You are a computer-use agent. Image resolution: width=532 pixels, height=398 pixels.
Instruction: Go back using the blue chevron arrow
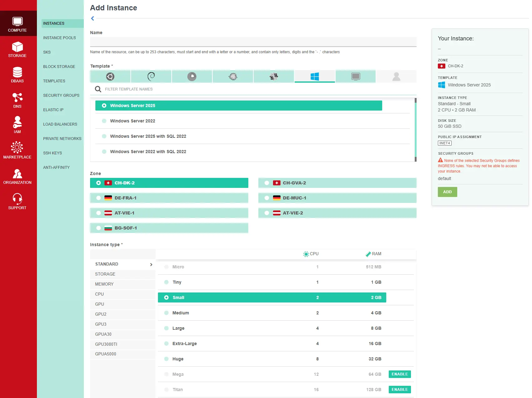pos(93,18)
